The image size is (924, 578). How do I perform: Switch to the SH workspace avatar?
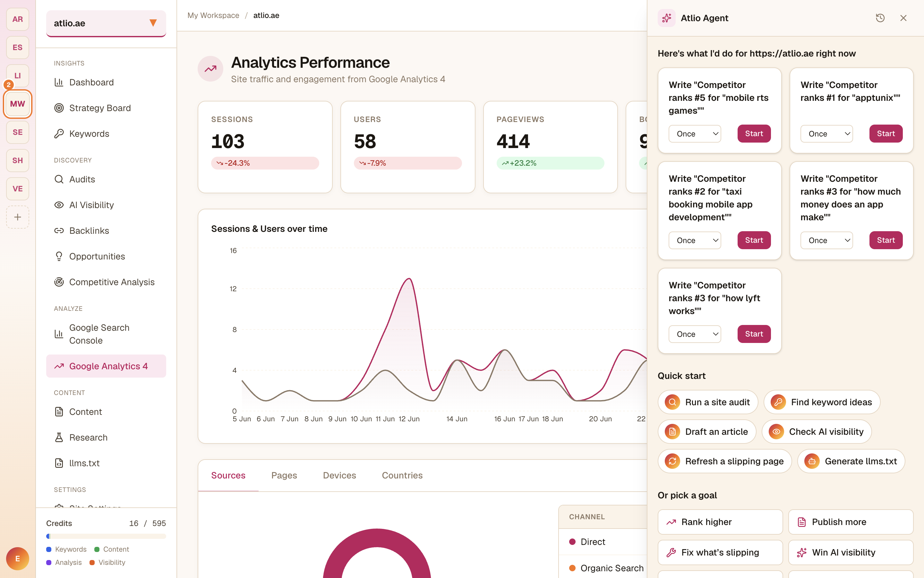(x=18, y=161)
